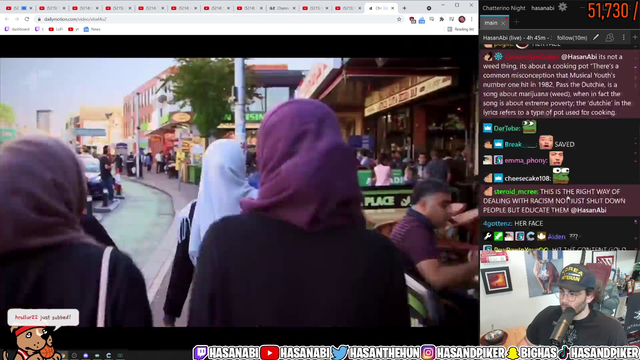Open the LoFi bookmark
Viewport: 640px width, 360px height.
tap(56, 29)
